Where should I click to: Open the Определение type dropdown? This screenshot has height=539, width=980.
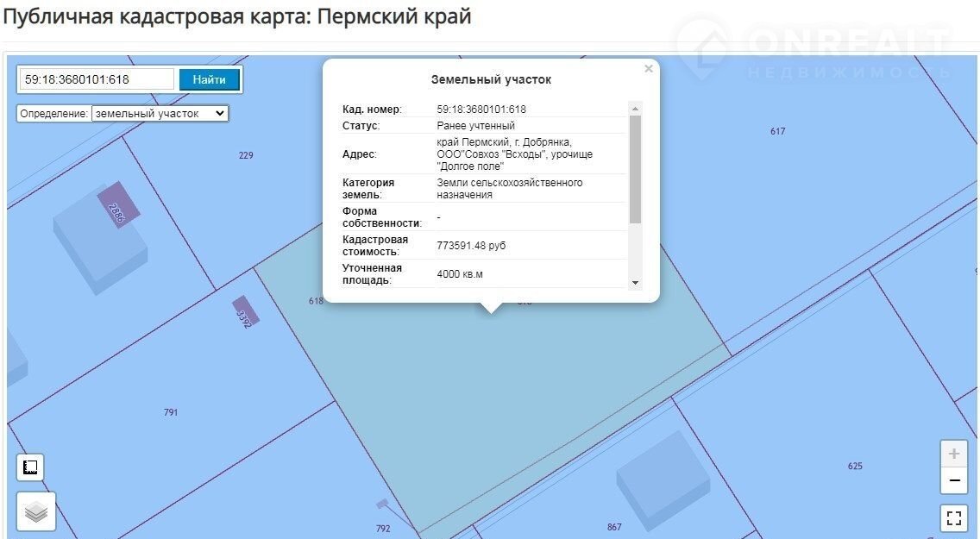click(160, 113)
